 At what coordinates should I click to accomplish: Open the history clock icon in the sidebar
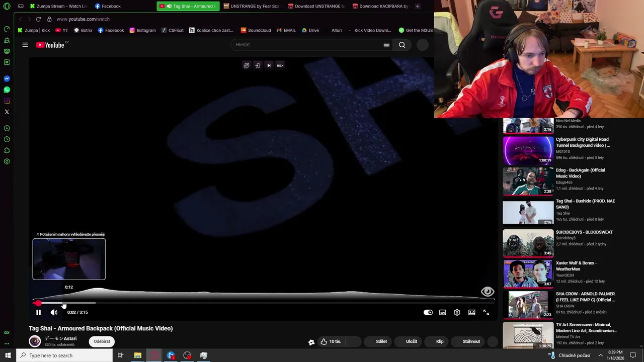[x=7, y=139]
